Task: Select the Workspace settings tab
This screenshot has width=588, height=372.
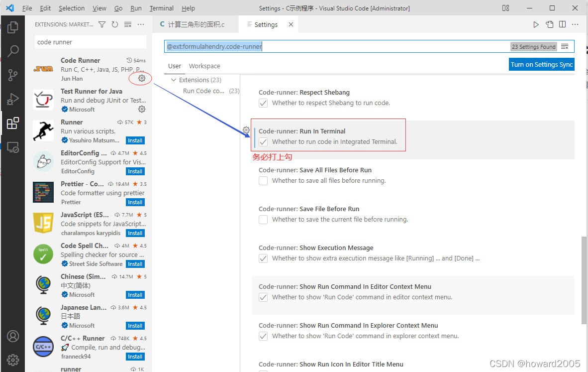Action: click(x=204, y=66)
